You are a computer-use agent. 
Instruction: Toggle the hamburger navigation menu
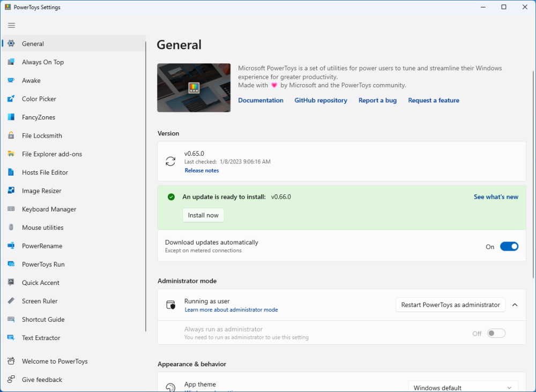point(11,25)
